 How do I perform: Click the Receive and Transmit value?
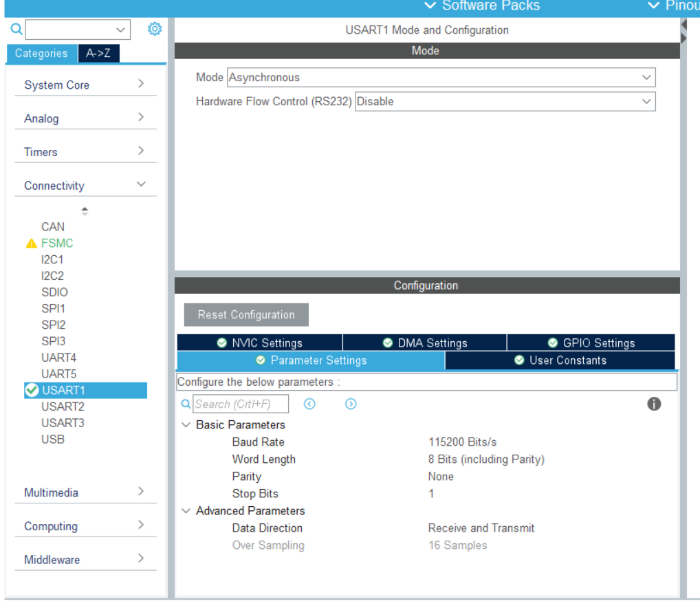click(x=481, y=528)
